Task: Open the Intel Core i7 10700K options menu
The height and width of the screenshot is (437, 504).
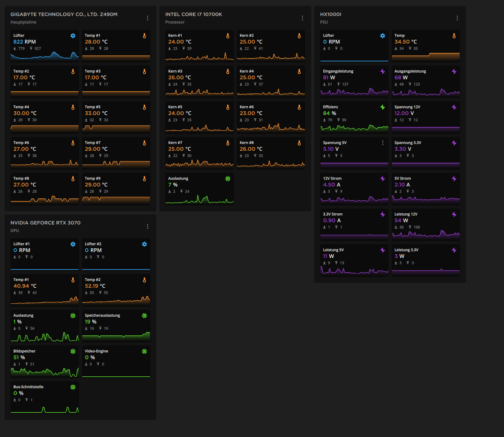Action: tap(302, 18)
